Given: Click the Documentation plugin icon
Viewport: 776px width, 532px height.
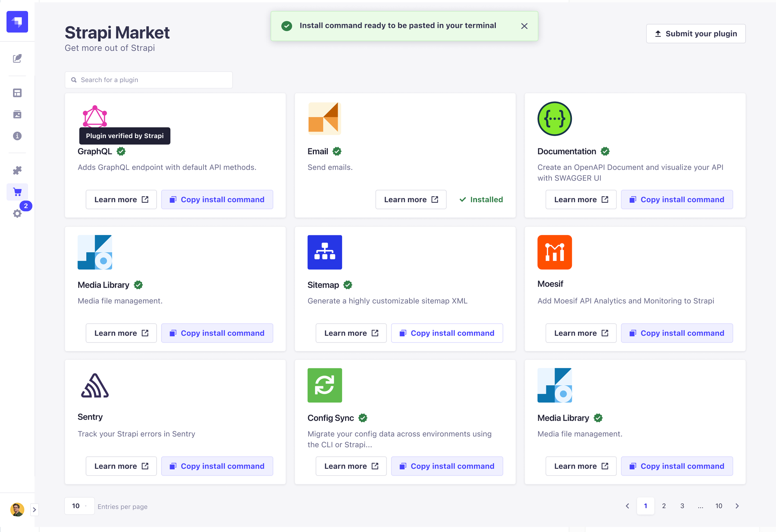Looking at the screenshot, I should (x=554, y=119).
